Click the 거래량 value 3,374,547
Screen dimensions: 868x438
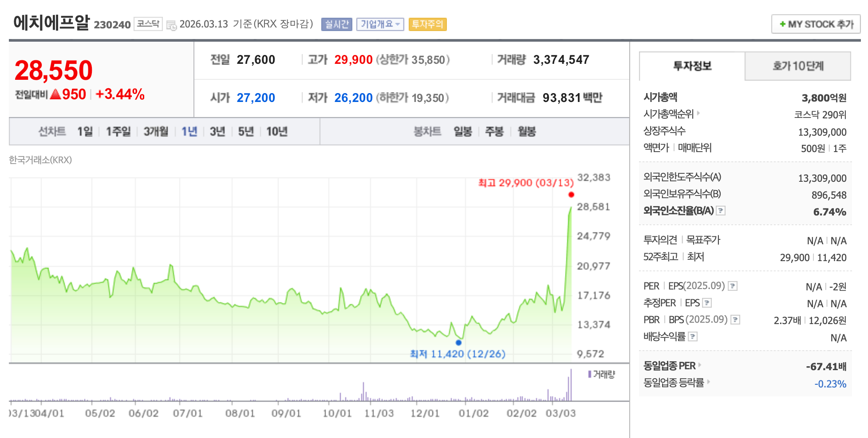(x=561, y=59)
